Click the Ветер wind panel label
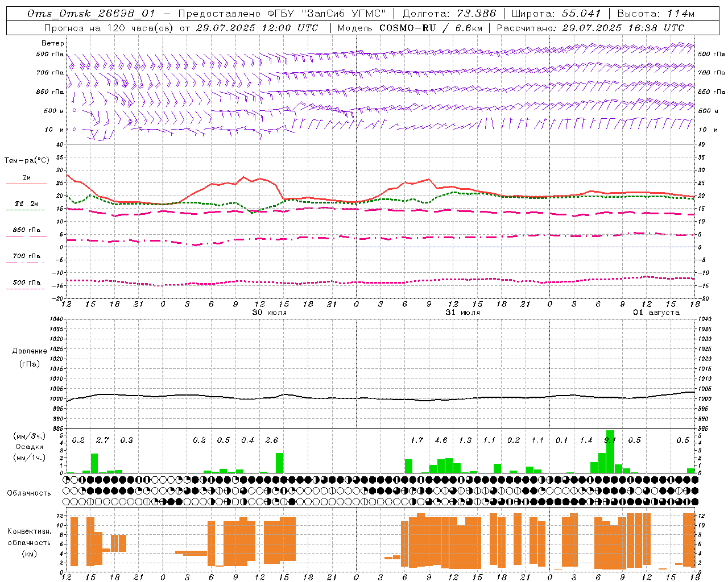 pos(53,43)
